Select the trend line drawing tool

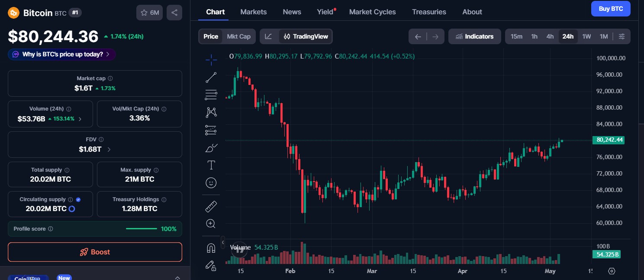point(211,78)
